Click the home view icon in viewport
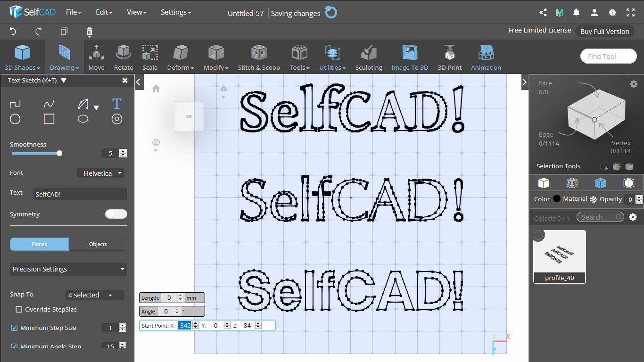644x362 pixels. [x=156, y=89]
